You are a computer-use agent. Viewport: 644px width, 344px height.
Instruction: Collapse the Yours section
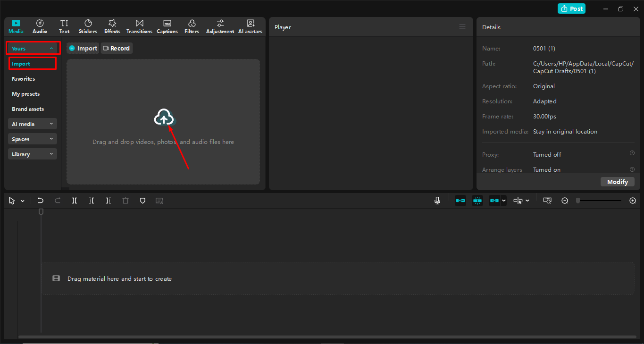(33, 48)
